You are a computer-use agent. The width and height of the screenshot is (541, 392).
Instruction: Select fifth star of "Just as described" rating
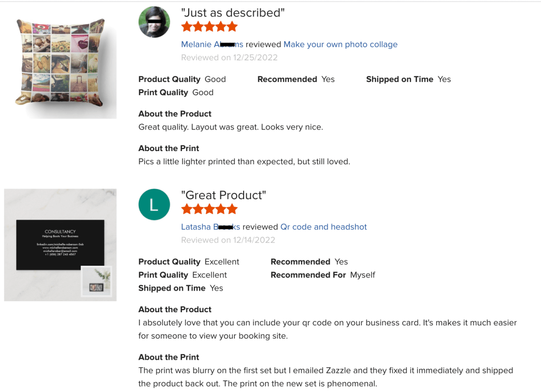232,26
